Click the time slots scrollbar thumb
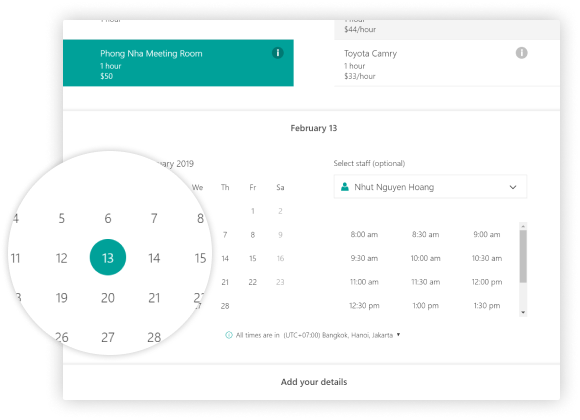 coord(523,256)
